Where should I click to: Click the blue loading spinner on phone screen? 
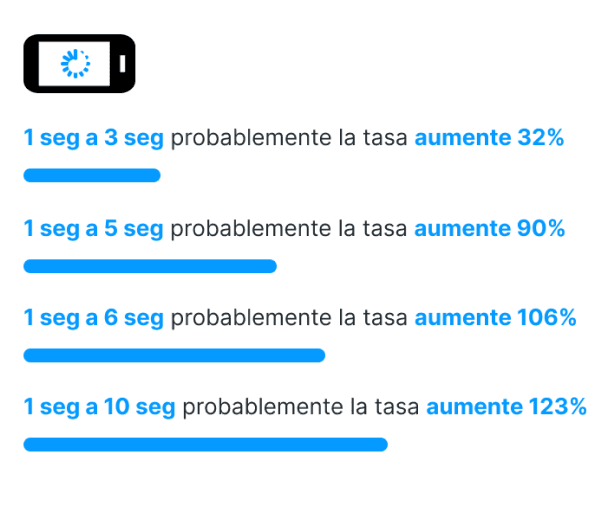click(76, 63)
